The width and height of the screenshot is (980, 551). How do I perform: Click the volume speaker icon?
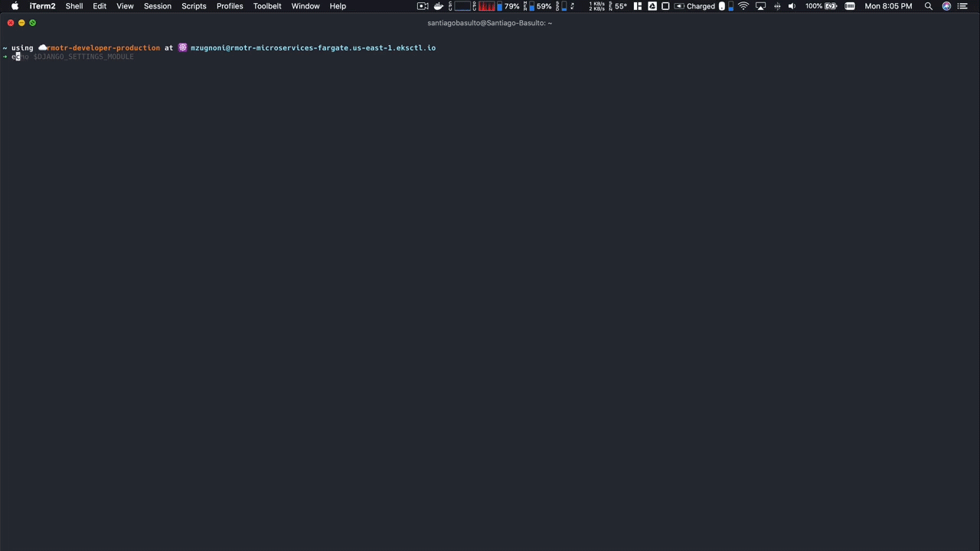pyautogui.click(x=792, y=6)
